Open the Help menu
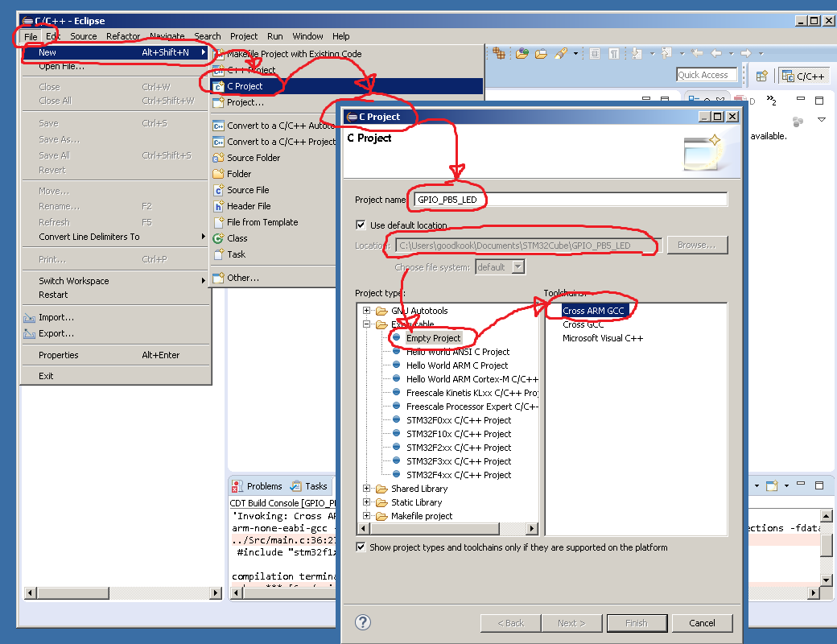The width and height of the screenshot is (837, 644). [x=341, y=36]
